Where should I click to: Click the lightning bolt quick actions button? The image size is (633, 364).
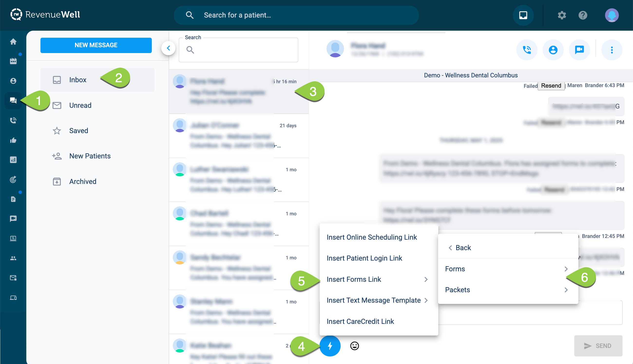pos(330,346)
